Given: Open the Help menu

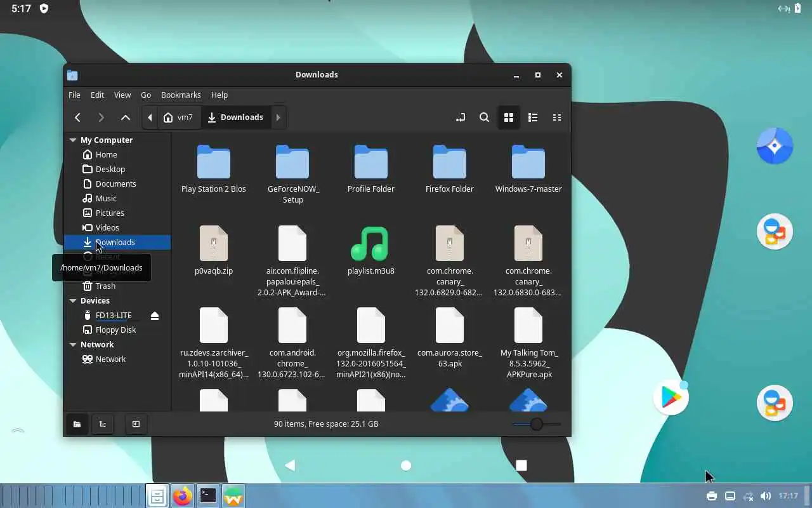Looking at the screenshot, I should (x=219, y=95).
